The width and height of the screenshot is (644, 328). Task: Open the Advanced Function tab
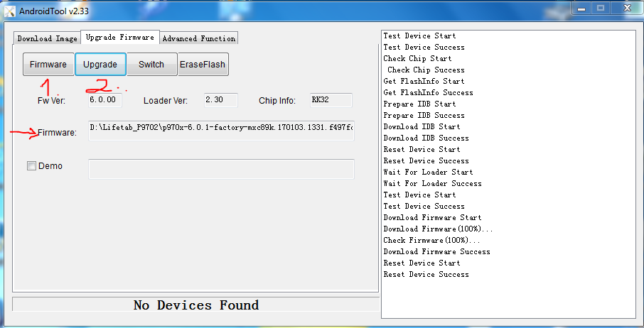point(199,38)
